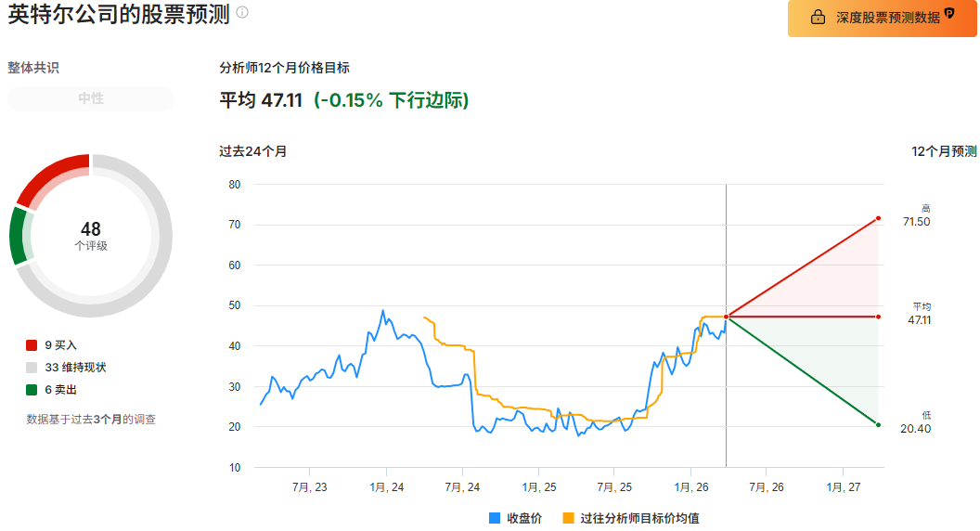Viewport: 980px width, 531px height.
Task: Click the 平均 47.11 headline text
Action: click(261, 100)
